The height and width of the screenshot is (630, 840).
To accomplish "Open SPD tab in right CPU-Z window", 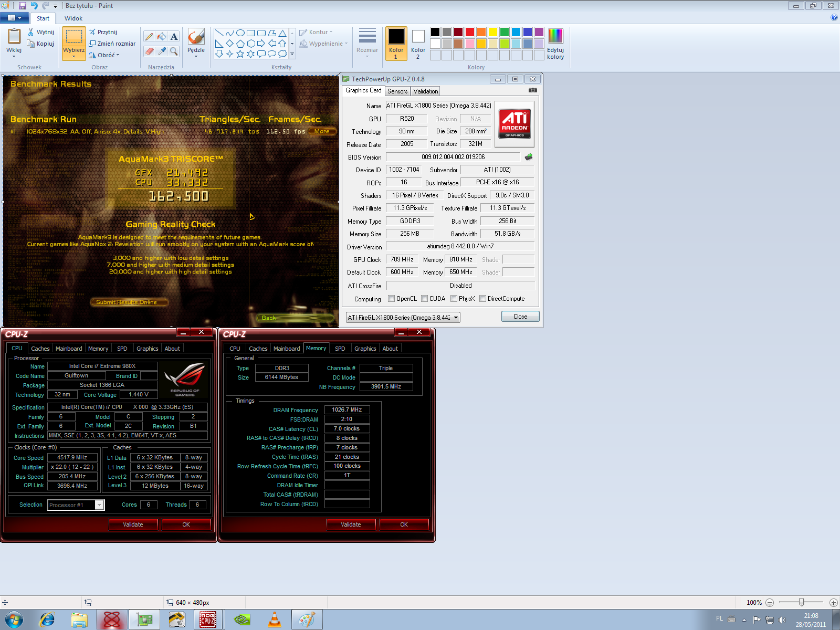I will [x=340, y=349].
